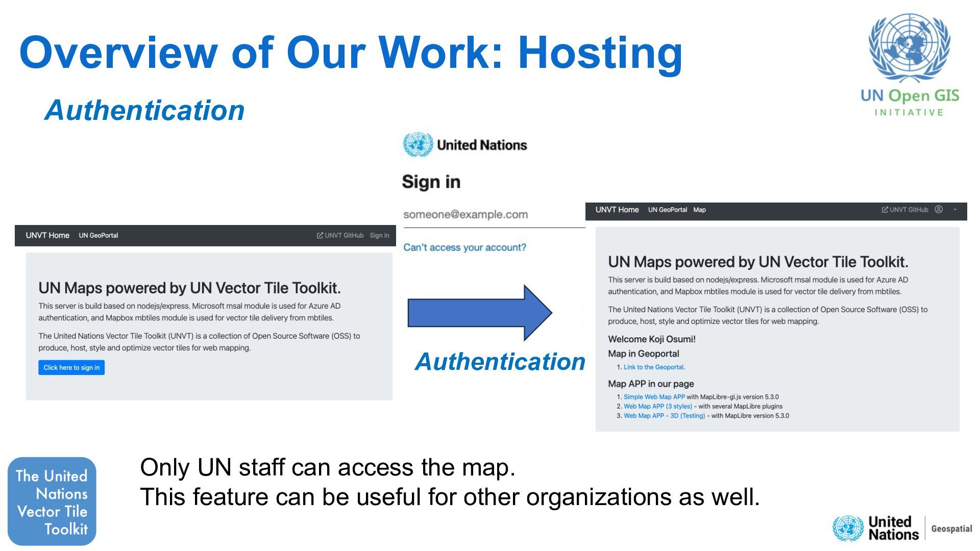Viewport: 980px width, 551px height.
Task: Expand the user account dropdown caret
Action: tap(955, 210)
